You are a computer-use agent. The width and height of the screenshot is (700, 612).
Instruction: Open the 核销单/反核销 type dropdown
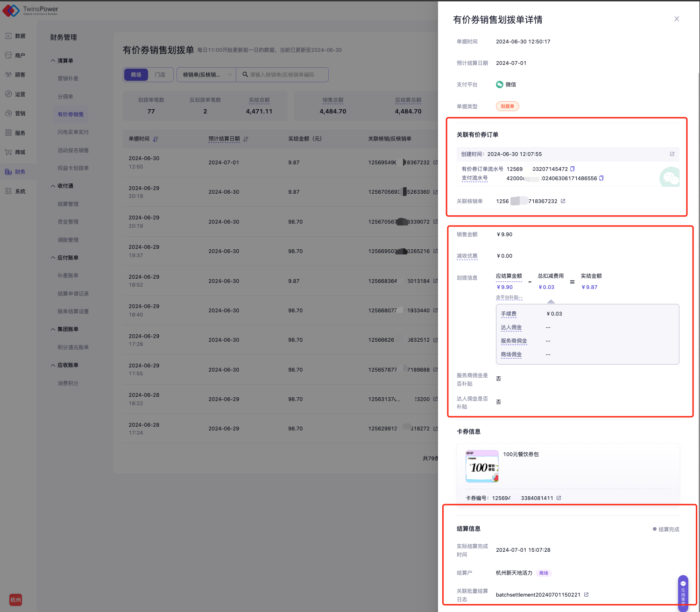pyautogui.click(x=206, y=75)
